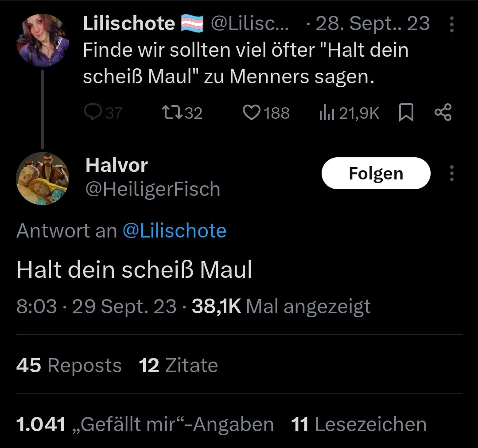The width and height of the screenshot is (478, 448).
Task: Click the 28. Sept. 23 post date
Action: click(372, 24)
